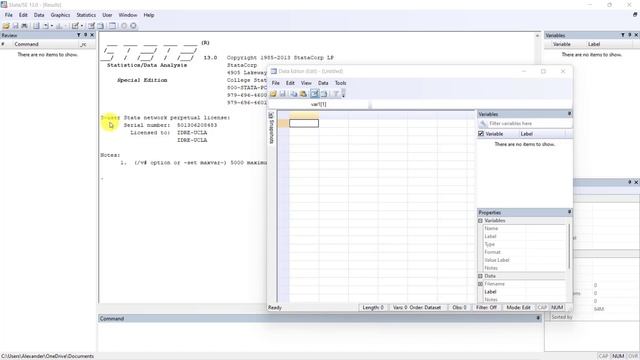Open the Data Editor Edit menu

[x=290, y=83]
